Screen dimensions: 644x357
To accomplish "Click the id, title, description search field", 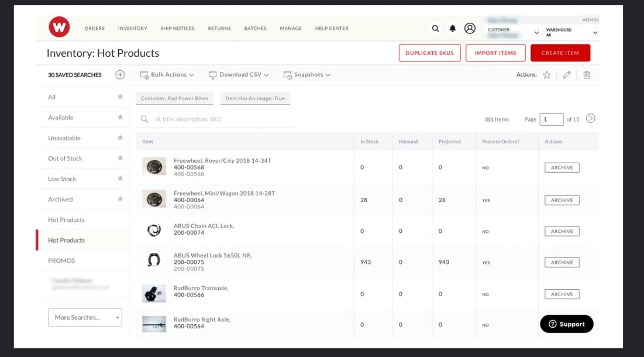I will coord(219,119).
